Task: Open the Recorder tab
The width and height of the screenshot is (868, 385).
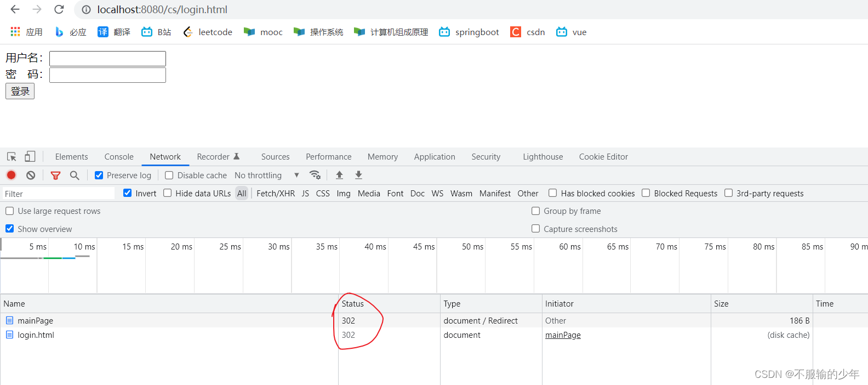Action: pyautogui.click(x=218, y=157)
